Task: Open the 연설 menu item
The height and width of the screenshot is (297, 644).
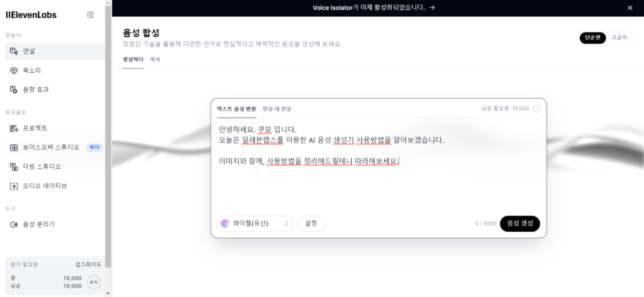Action: pos(55,51)
